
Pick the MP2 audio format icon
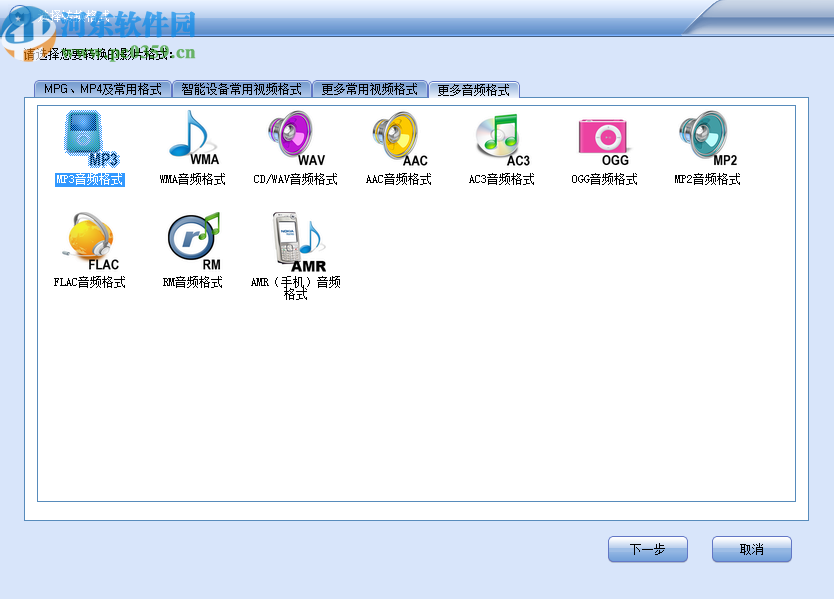click(x=705, y=135)
